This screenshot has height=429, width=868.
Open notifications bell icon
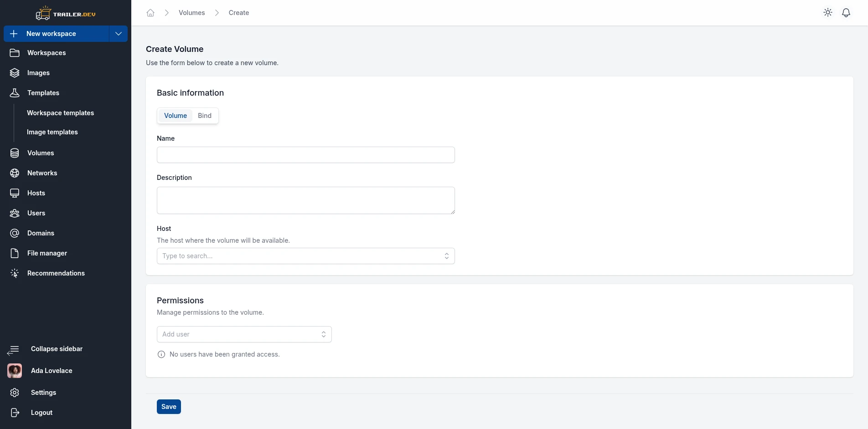click(846, 13)
